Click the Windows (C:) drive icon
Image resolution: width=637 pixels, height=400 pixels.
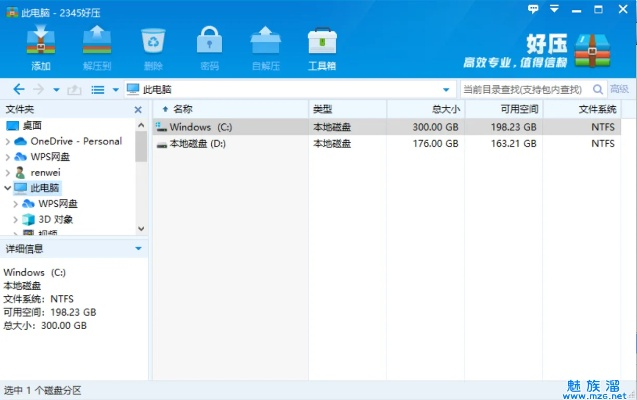point(161,127)
